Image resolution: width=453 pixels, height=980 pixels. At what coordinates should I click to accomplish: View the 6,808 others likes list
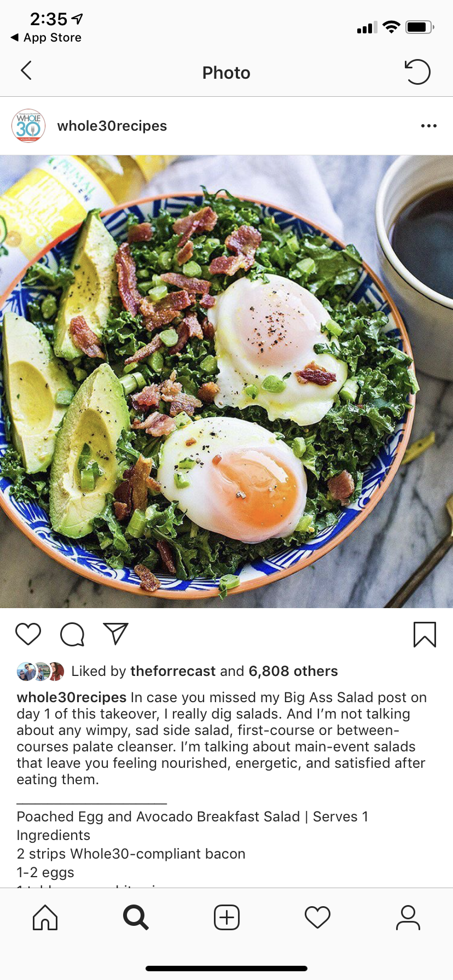pos(293,671)
